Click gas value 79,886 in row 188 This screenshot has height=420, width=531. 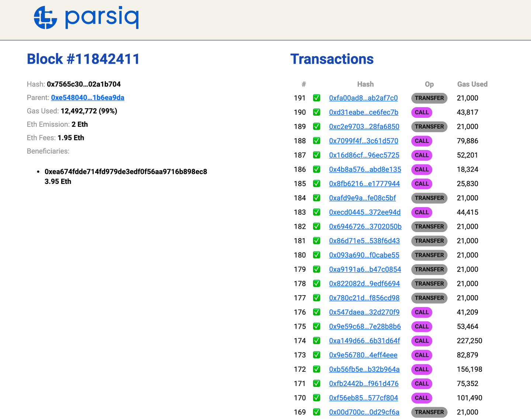[468, 141]
